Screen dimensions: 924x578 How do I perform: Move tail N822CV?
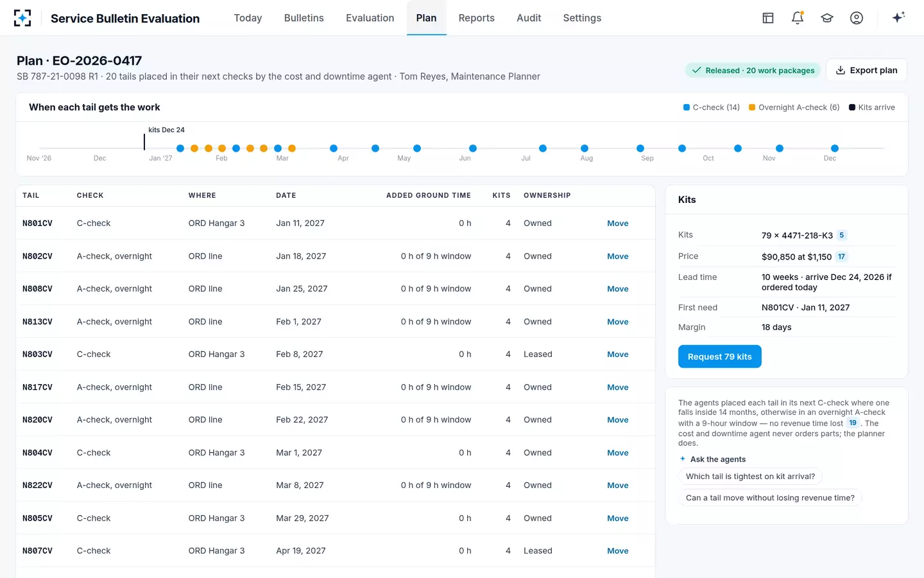point(618,486)
